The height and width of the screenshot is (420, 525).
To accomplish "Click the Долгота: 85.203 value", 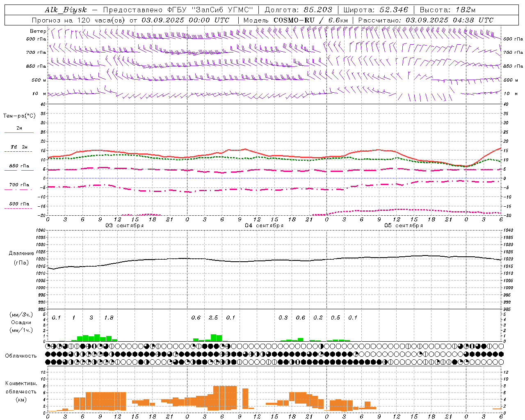I will (298, 10).
